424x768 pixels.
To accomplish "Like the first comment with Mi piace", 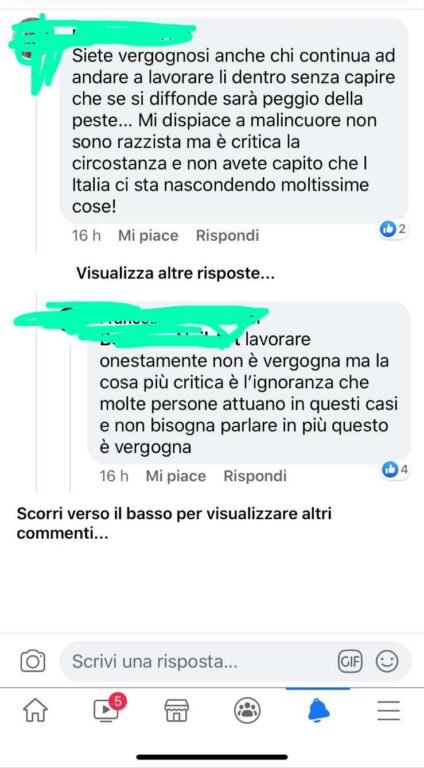I will (148, 236).
